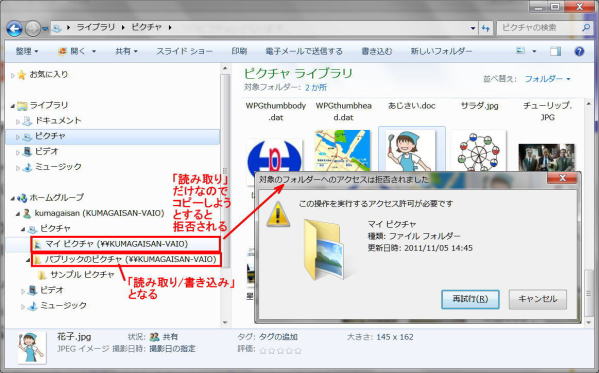This screenshot has height=373, width=599.
Task: Select お気に入り in the navigation pane
Action: [49, 74]
